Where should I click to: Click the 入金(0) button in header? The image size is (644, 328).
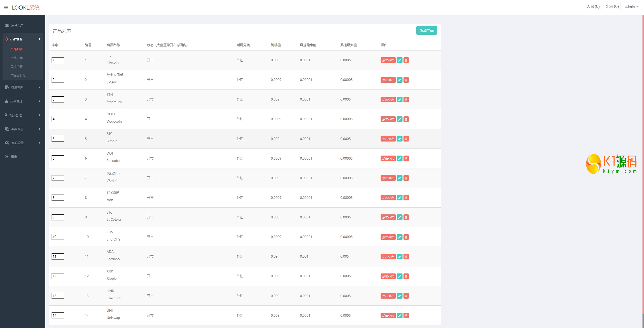pyautogui.click(x=593, y=7)
